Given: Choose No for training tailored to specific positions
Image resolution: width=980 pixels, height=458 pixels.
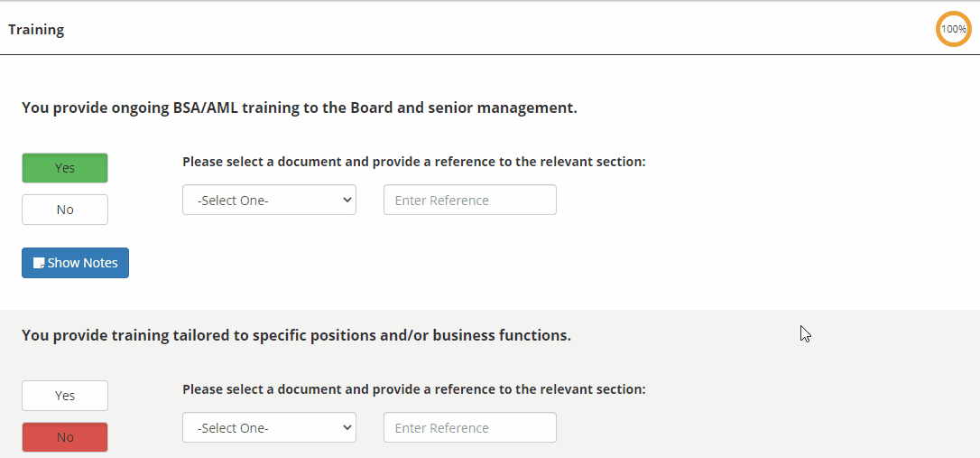Looking at the screenshot, I should click(x=65, y=436).
